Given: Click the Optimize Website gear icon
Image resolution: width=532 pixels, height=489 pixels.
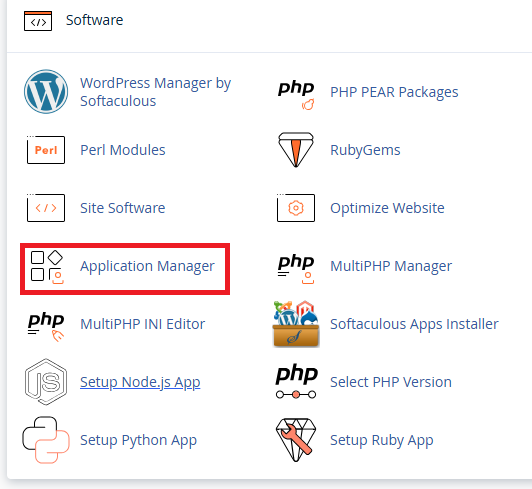Looking at the screenshot, I should [296, 208].
